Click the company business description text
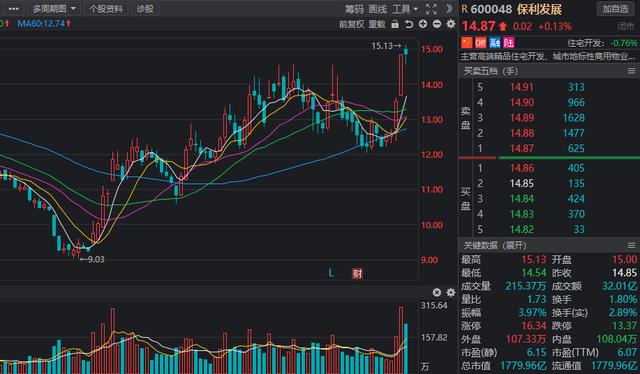 (x=548, y=56)
